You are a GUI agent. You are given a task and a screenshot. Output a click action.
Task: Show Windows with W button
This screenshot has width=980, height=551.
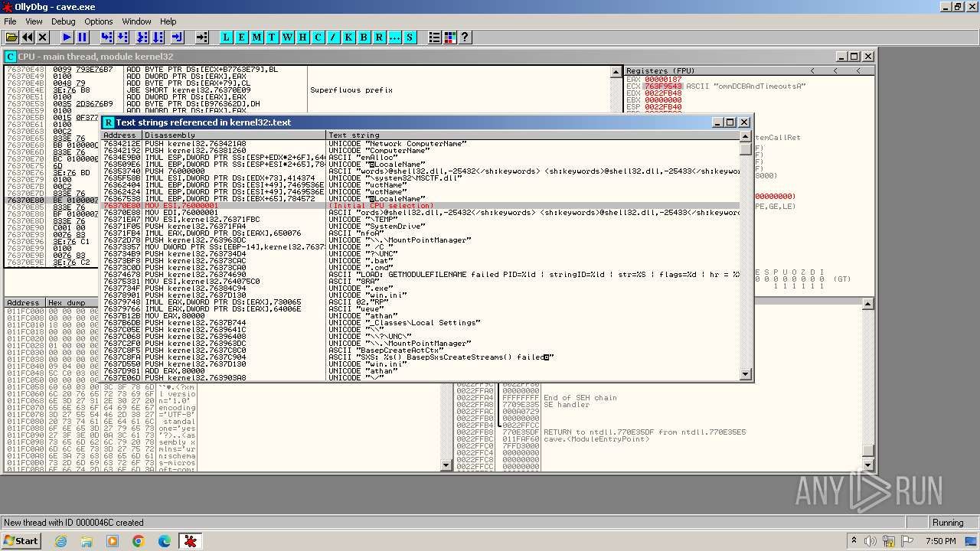[288, 37]
